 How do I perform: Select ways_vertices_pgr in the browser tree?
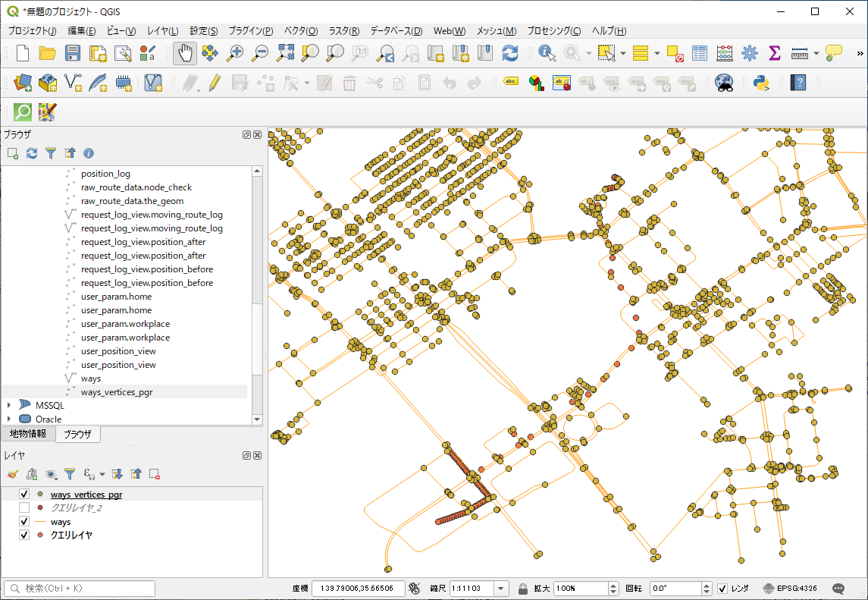point(117,392)
